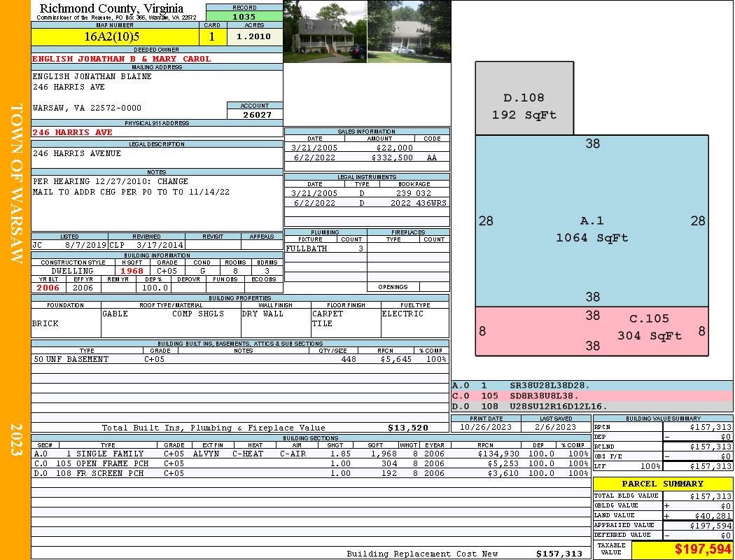Click PARCEL SUMMARY header
The height and width of the screenshot is (560, 735).
point(662,484)
